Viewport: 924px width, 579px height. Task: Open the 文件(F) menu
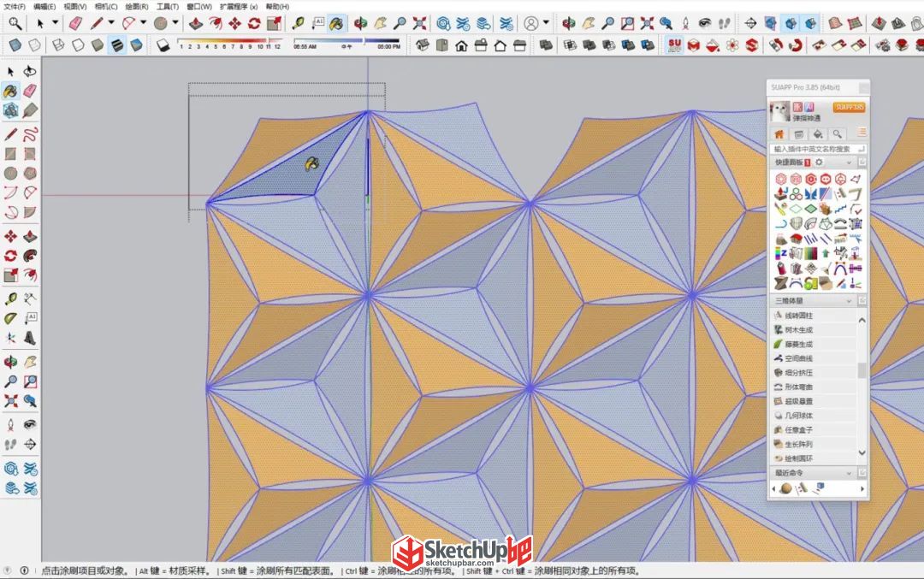point(15,7)
